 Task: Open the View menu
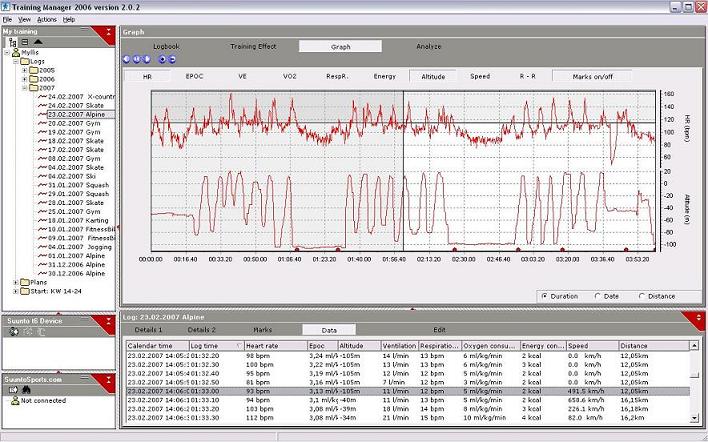pyautogui.click(x=24, y=19)
